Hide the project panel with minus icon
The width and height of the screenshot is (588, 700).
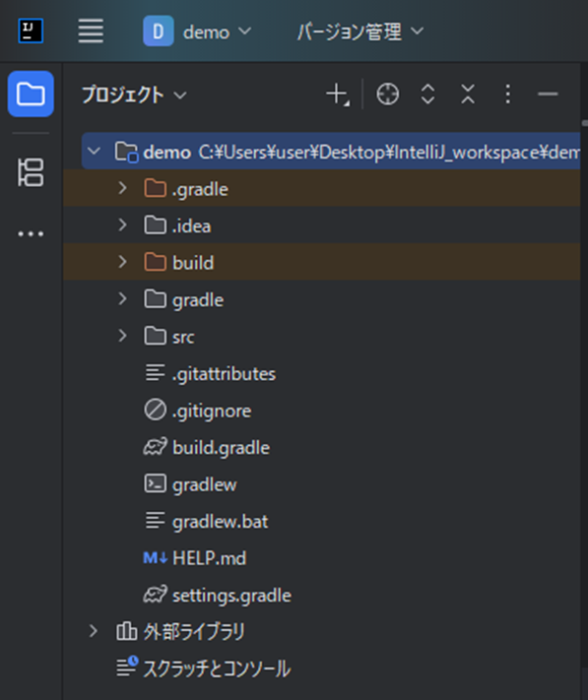[548, 95]
